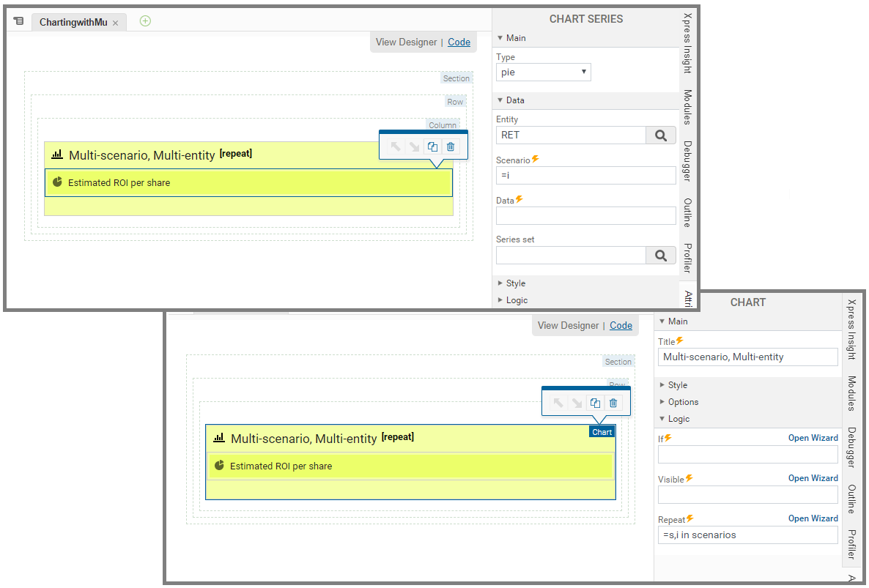Viewport: 869px width, 588px height.
Task: Add a new tab with the green plus icon
Action: pos(145,21)
